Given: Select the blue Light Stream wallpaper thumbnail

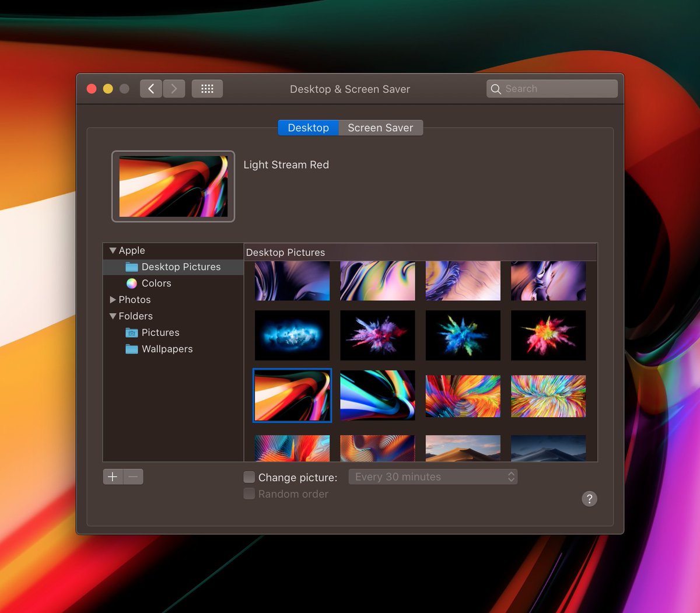Looking at the screenshot, I should click(x=377, y=395).
